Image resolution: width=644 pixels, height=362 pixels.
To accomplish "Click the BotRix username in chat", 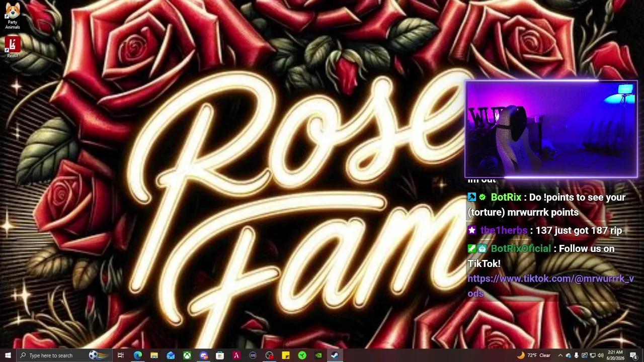I will pos(506,198).
